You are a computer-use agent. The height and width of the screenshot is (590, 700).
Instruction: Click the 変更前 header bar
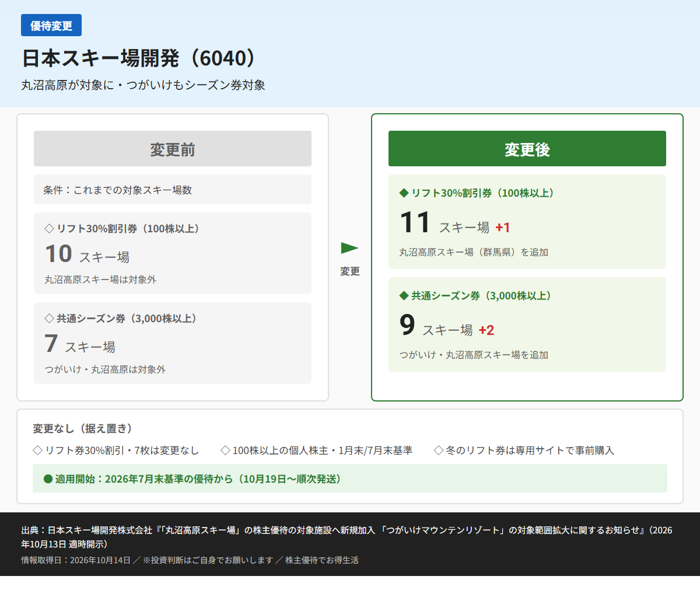click(173, 149)
